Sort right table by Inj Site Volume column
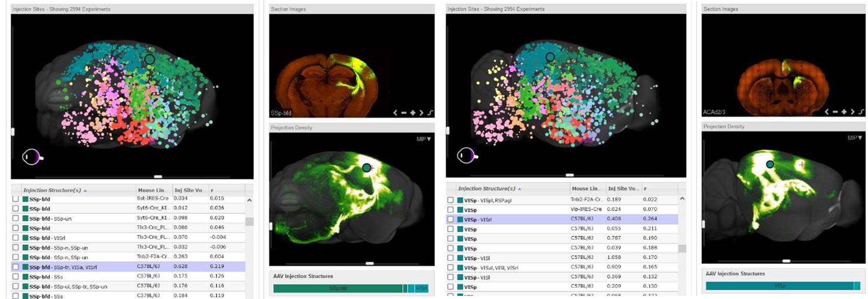868x299 pixels. (x=623, y=189)
